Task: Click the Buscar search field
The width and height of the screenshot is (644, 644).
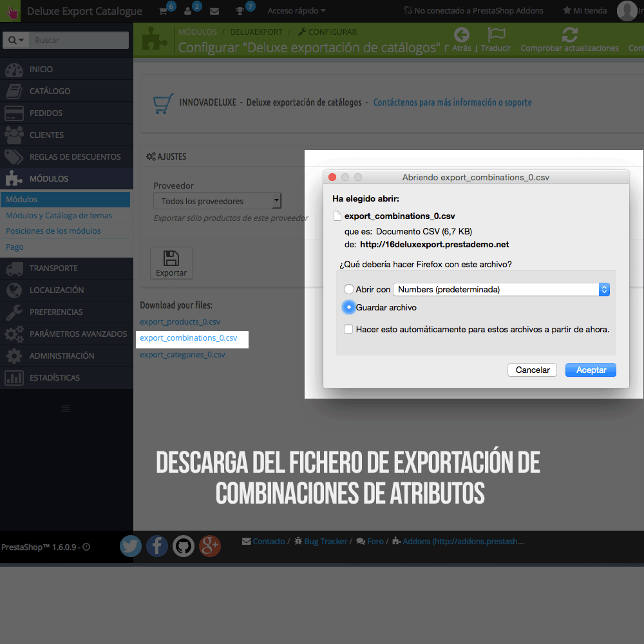Action: pyautogui.click(x=79, y=40)
